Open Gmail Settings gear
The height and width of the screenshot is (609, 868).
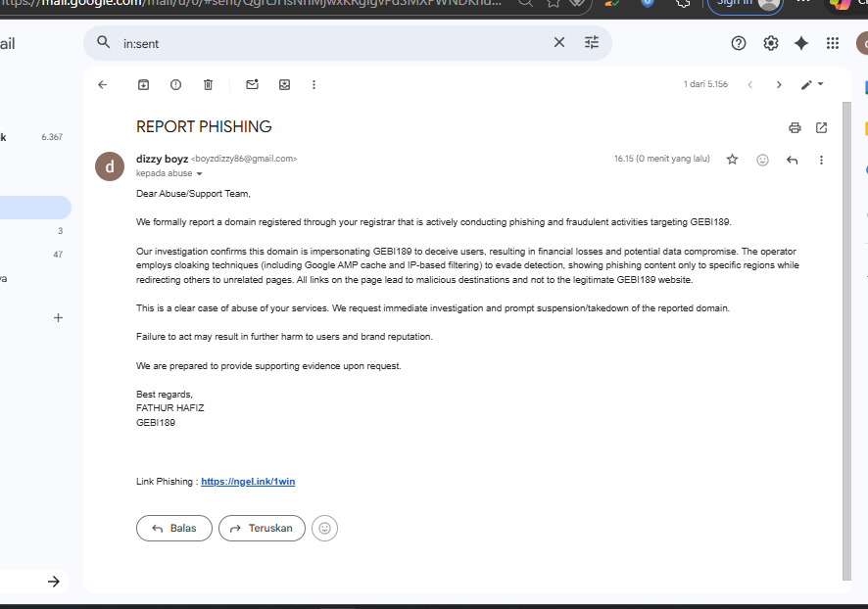[771, 43]
